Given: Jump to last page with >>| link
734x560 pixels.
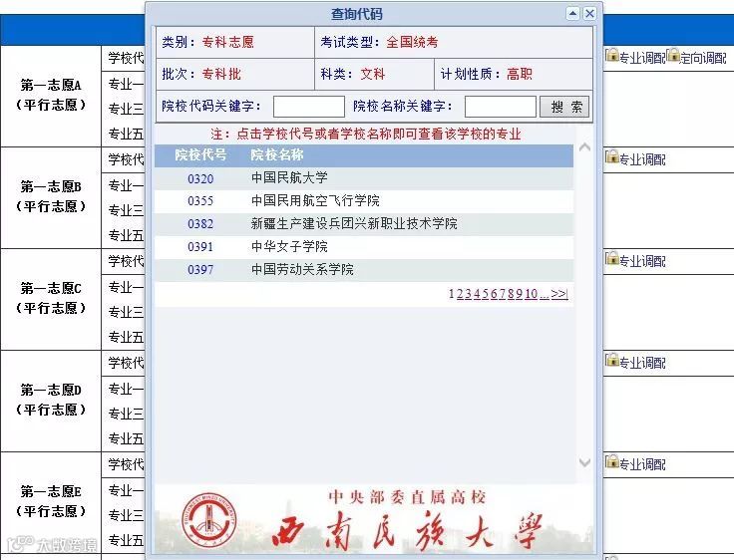Looking at the screenshot, I should [559, 294].
